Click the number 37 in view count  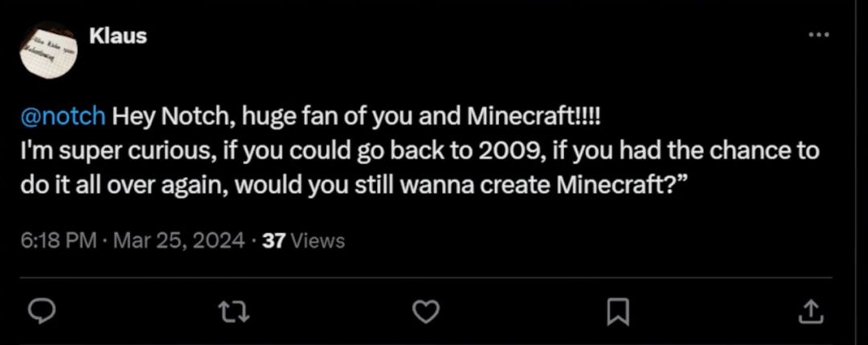(x=274, y=240)
